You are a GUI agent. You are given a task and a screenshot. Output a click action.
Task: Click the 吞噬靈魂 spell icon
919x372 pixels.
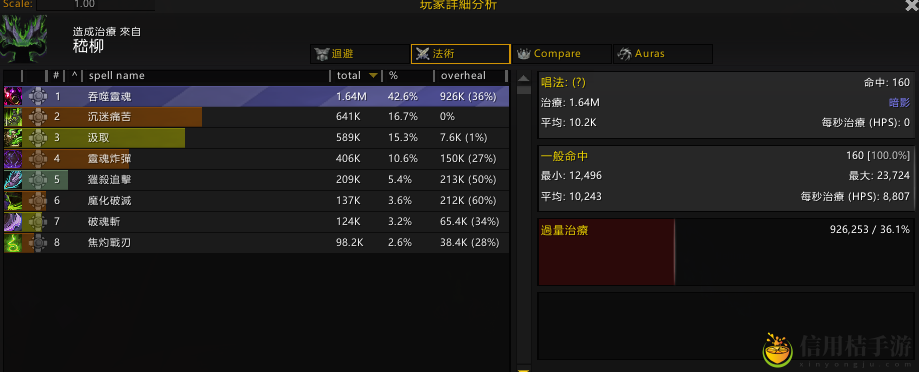(13, 97)
